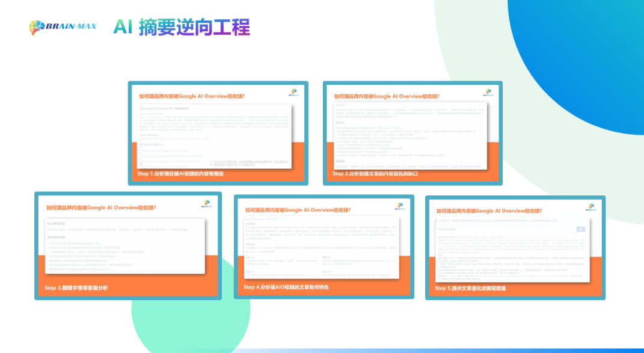644x353 pixels.
Task: Select the Step 4 AIO article features thumbnail
Action: [324, 247]
